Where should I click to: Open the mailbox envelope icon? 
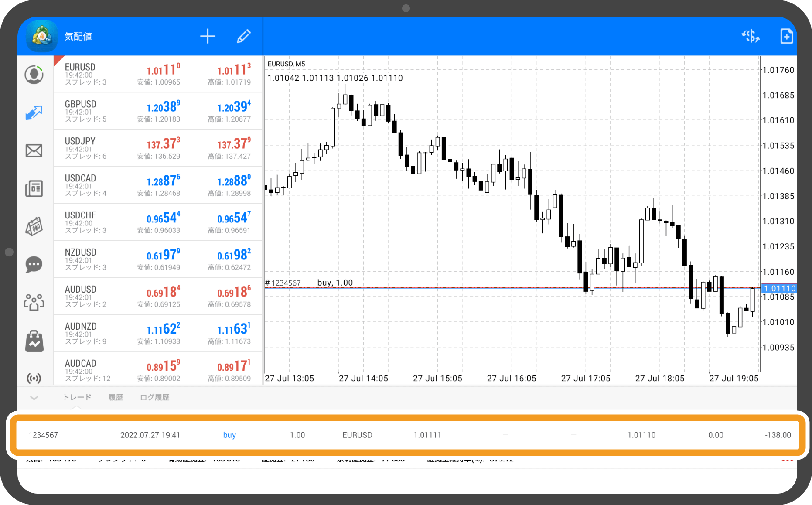[34, 150]
